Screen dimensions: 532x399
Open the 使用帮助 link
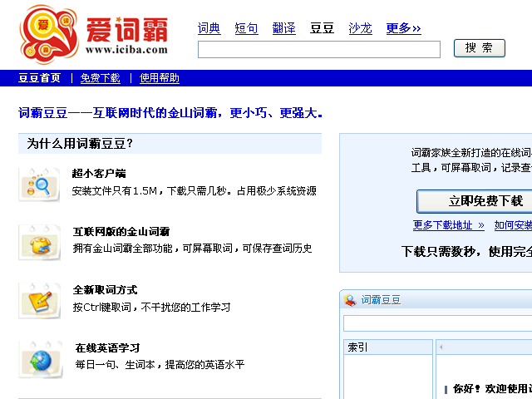[x=160, y=78]
